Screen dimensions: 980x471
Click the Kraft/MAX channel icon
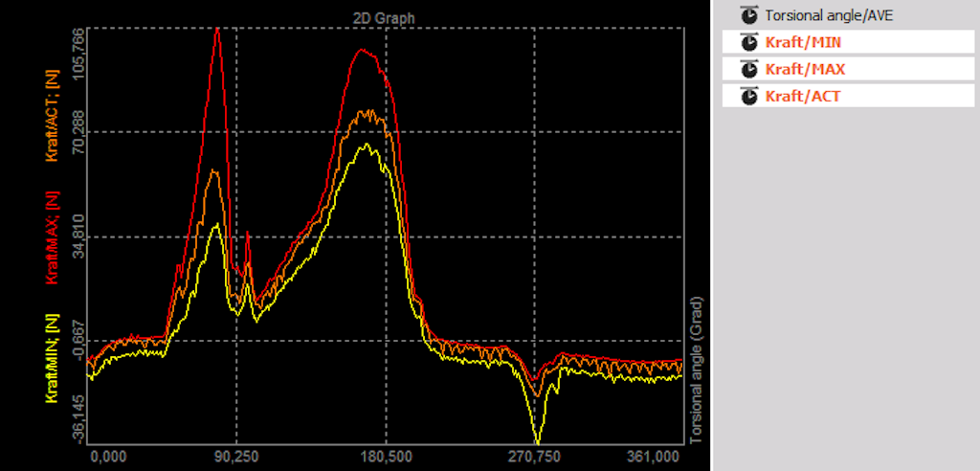tap(748, 69)
